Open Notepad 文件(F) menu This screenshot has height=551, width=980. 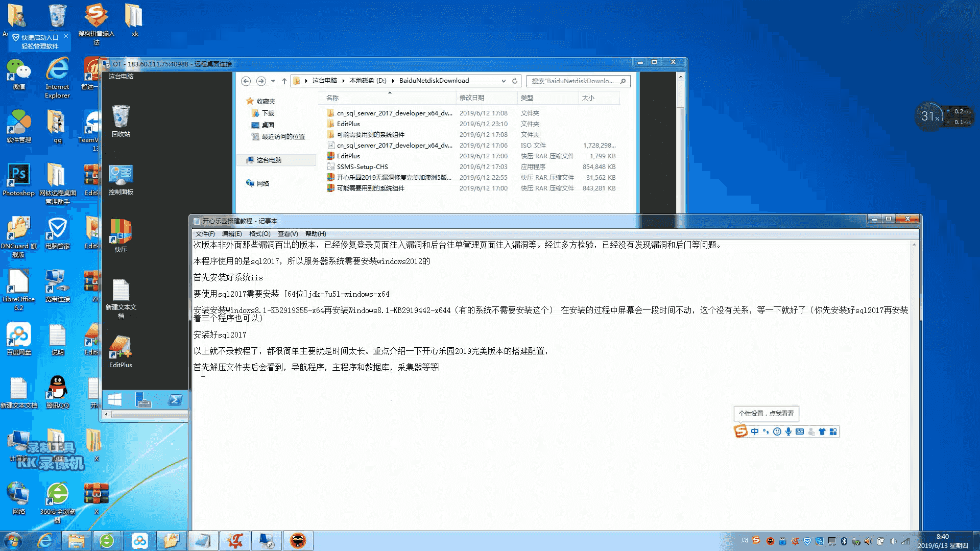coord(205,234)
